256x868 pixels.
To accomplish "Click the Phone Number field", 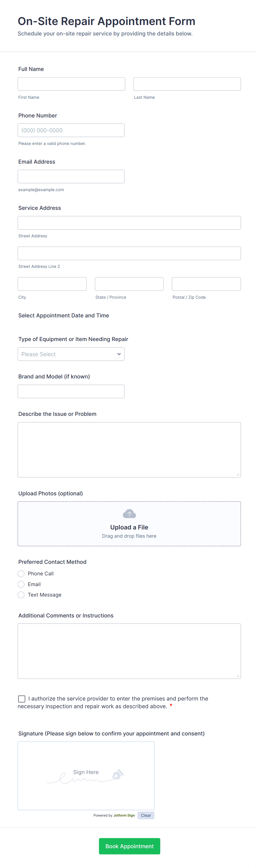I will pos(71,130).
